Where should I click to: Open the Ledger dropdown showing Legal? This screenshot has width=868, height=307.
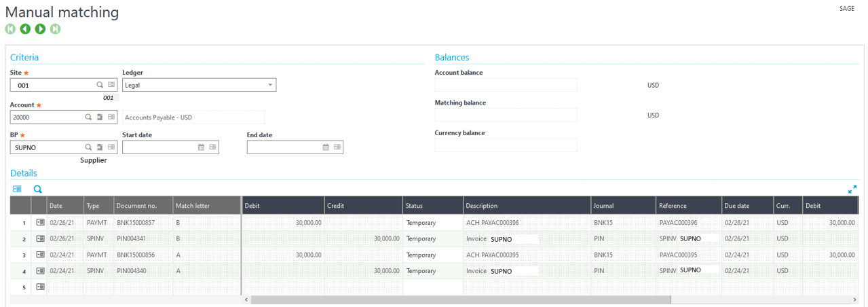[x=270, y=85]
